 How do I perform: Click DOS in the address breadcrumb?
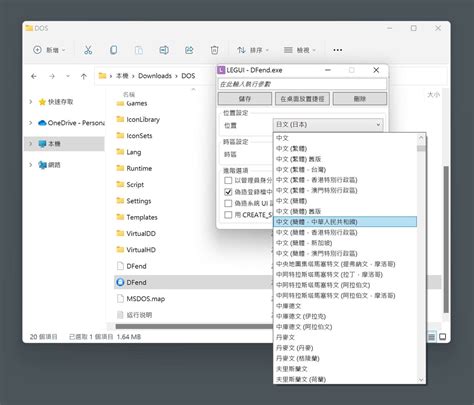(x=188, y=76)
